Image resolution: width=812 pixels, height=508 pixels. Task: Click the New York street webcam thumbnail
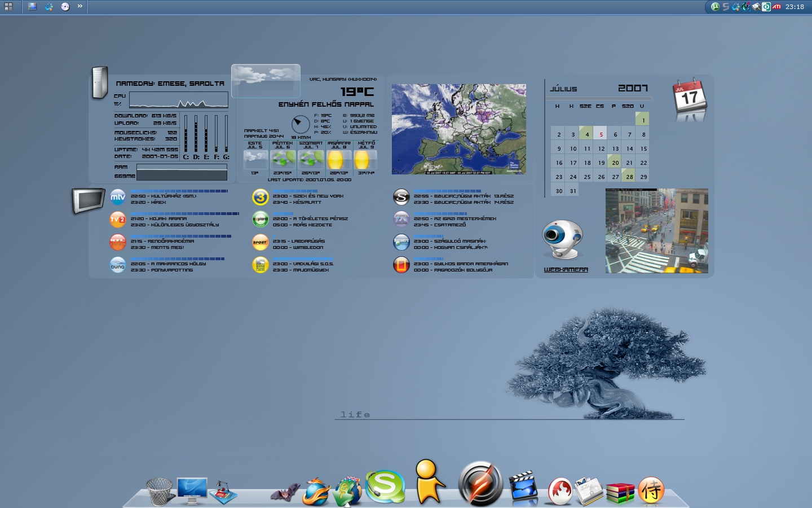point(656,230)
